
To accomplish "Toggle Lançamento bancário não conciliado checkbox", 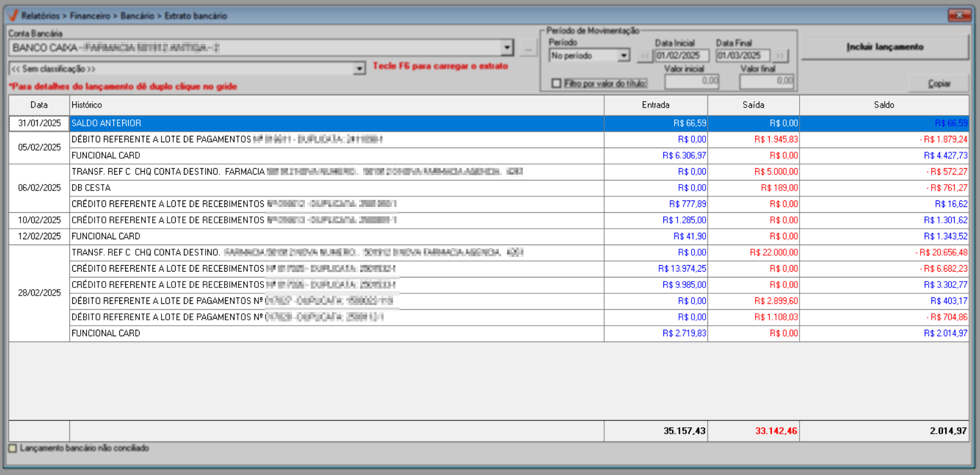I will point(13,449).
